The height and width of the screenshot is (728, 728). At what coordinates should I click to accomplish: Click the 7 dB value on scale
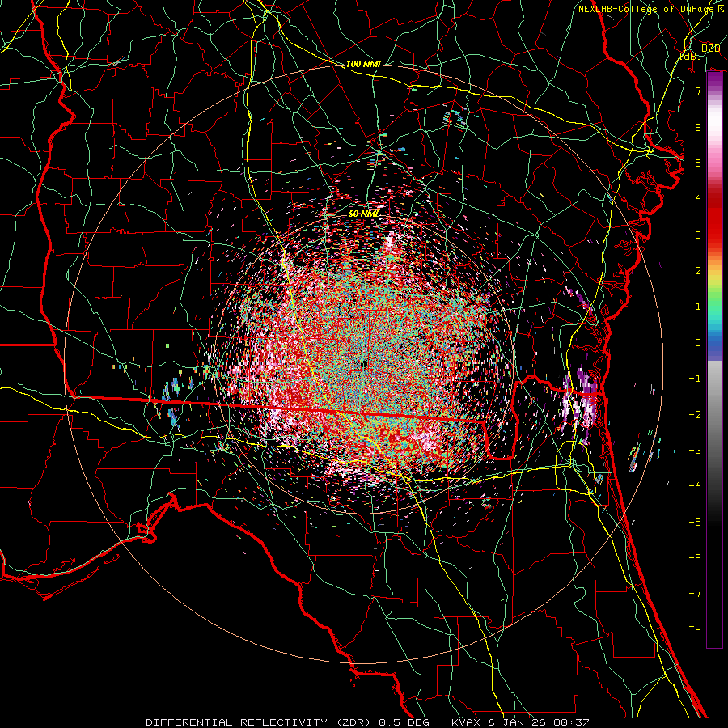point(698,91)
